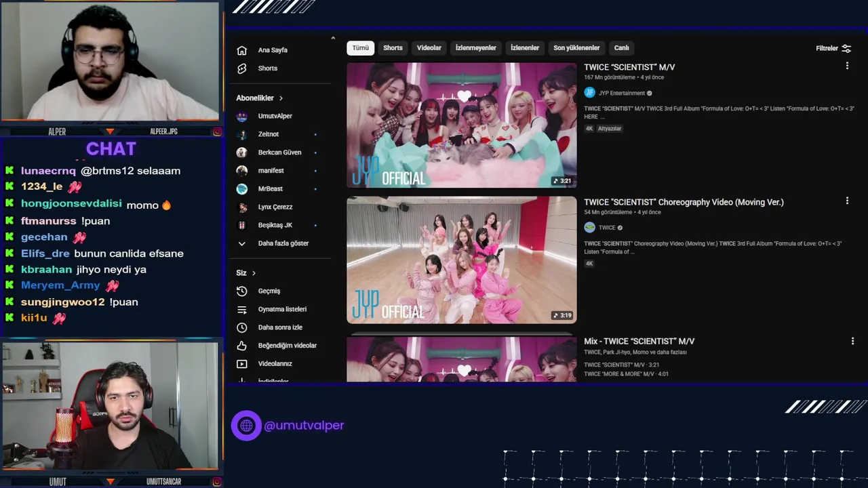Open Shorts icon in sidebar

tap(241, 68)
